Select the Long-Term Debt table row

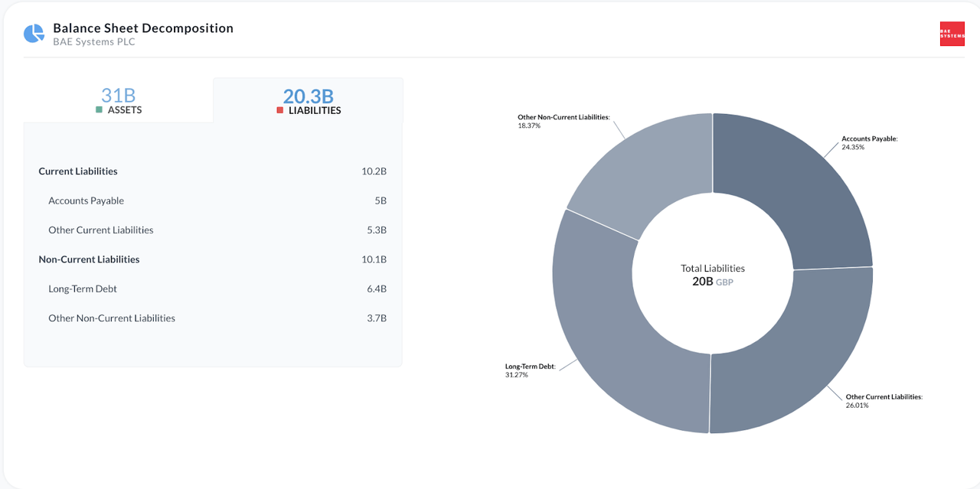coord(212,289)
